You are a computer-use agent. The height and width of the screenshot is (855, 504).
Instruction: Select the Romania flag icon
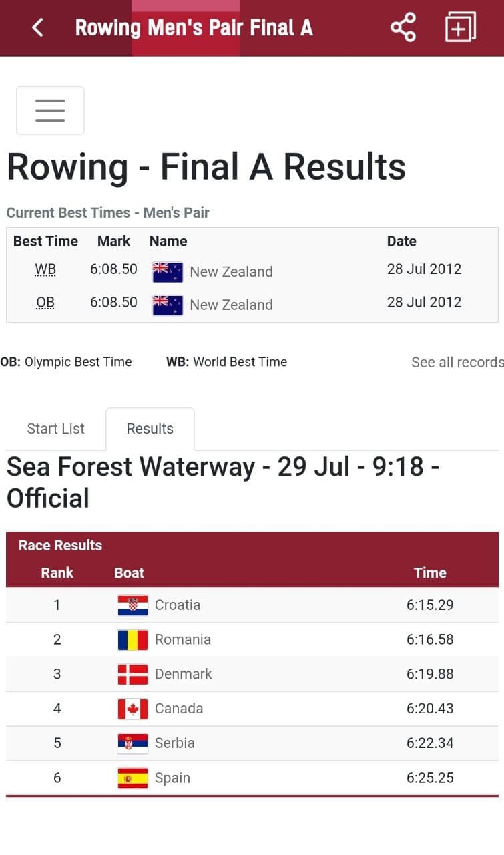132,640
